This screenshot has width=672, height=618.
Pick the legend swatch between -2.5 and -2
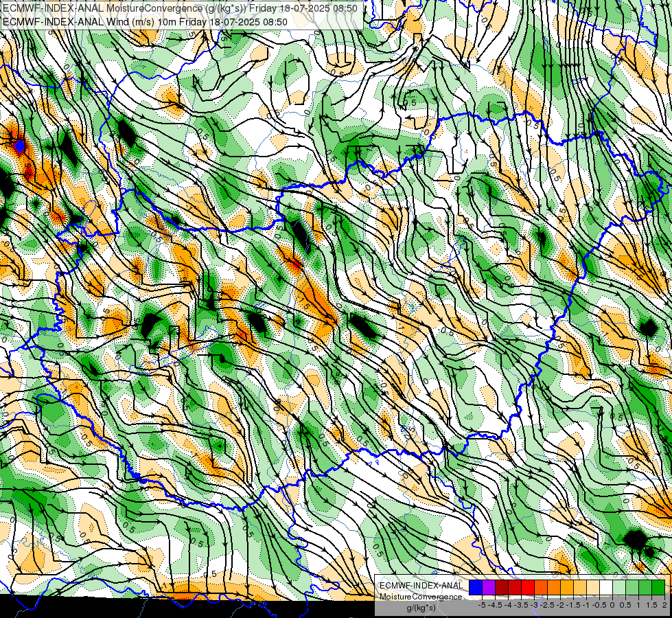point(554,587)
